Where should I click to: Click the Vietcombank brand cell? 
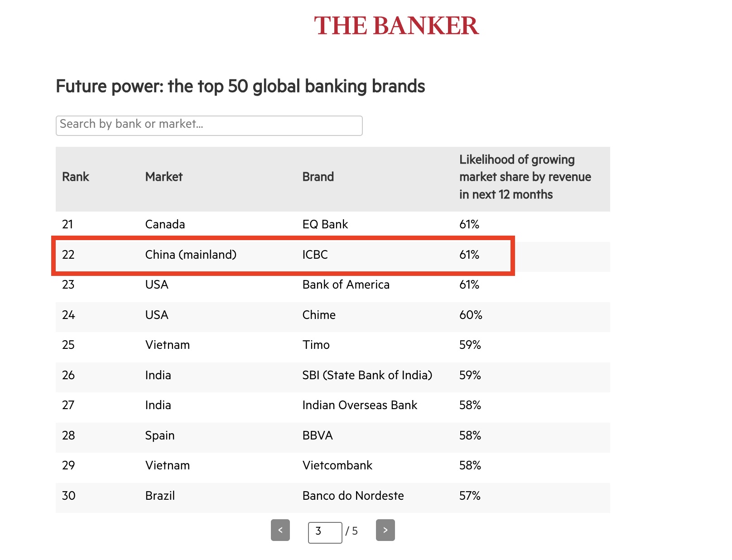click(337, 465)
